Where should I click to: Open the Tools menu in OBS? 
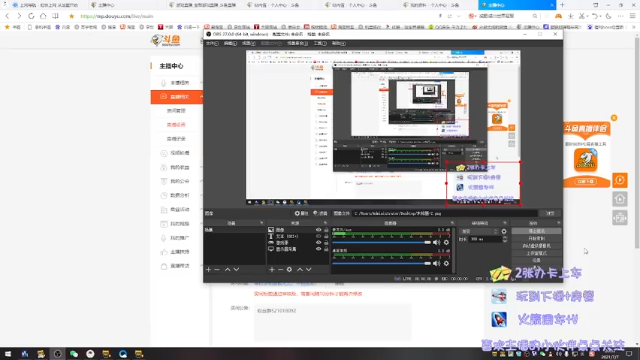(320, 43)
